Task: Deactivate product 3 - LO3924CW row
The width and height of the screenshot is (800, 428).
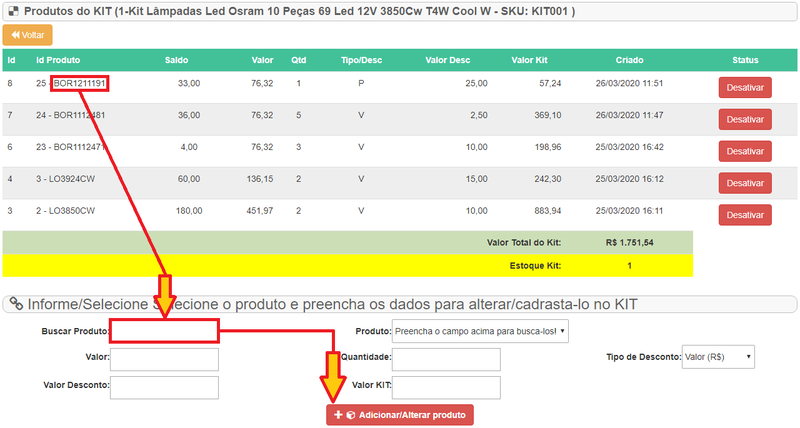Action: (x=745, y=183)
